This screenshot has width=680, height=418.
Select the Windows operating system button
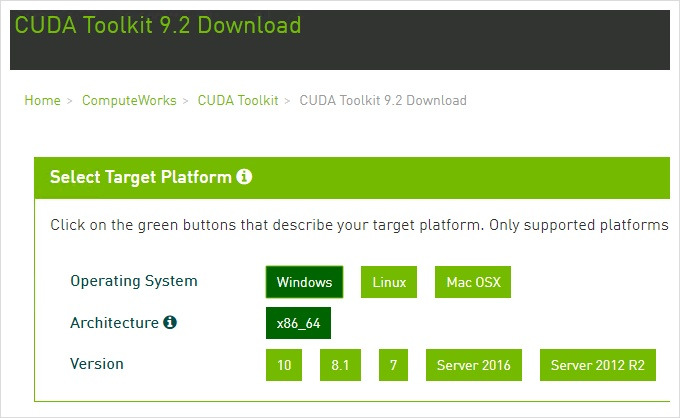click(304, 282)
